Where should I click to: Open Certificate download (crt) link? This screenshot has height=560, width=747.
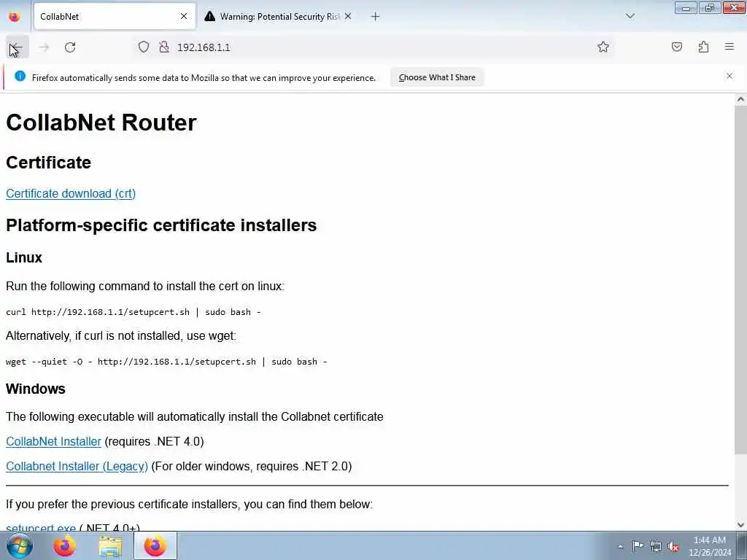[71, 193]
